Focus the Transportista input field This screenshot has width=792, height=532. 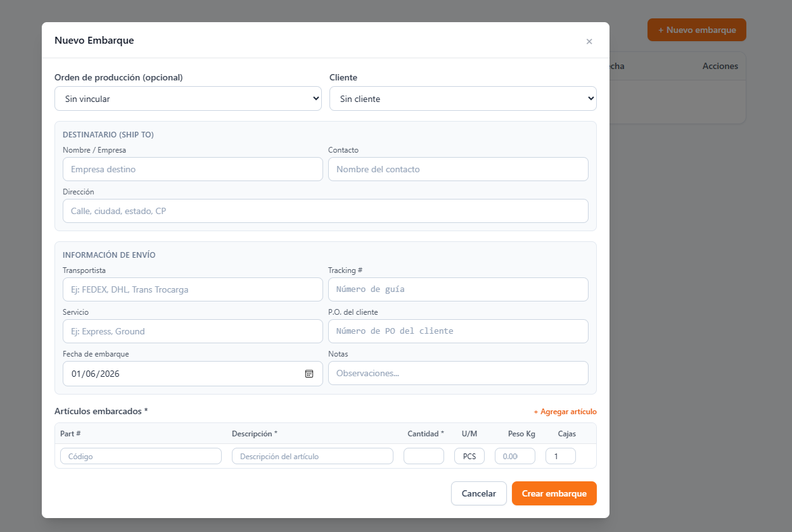(x=193, y=289)
